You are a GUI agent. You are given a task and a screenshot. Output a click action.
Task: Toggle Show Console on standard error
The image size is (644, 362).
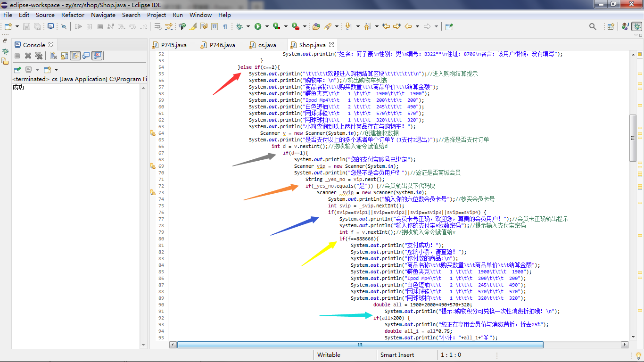pos(97,56)
